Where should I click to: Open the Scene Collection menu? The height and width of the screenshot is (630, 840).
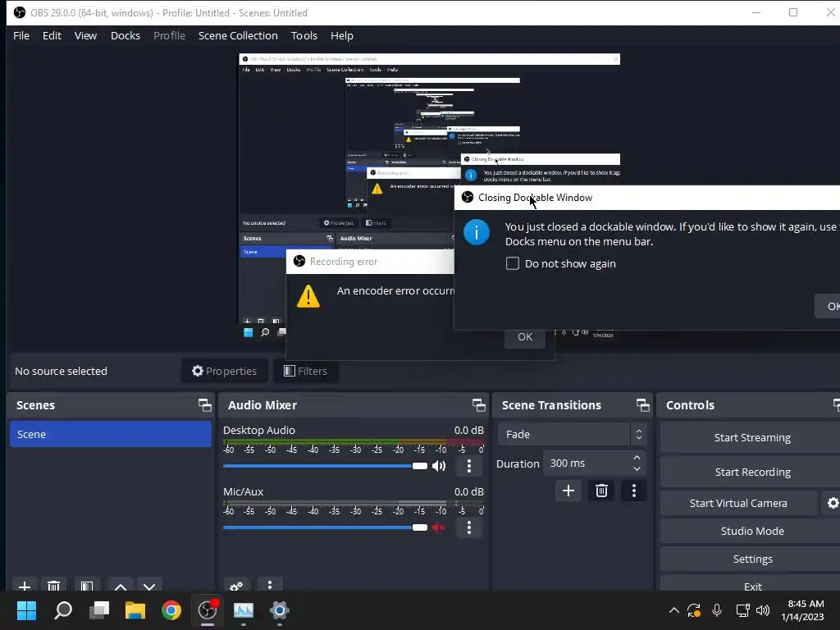[x=238, y=35]
